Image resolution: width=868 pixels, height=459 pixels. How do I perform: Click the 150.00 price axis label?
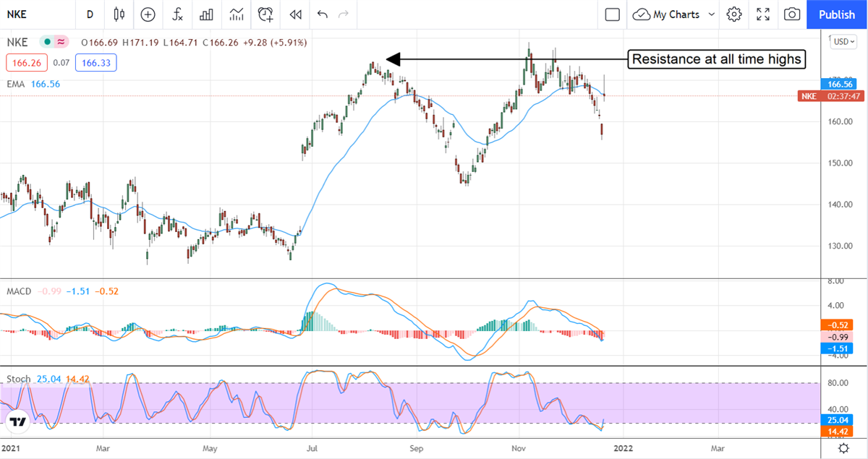[x=841, y=163]
